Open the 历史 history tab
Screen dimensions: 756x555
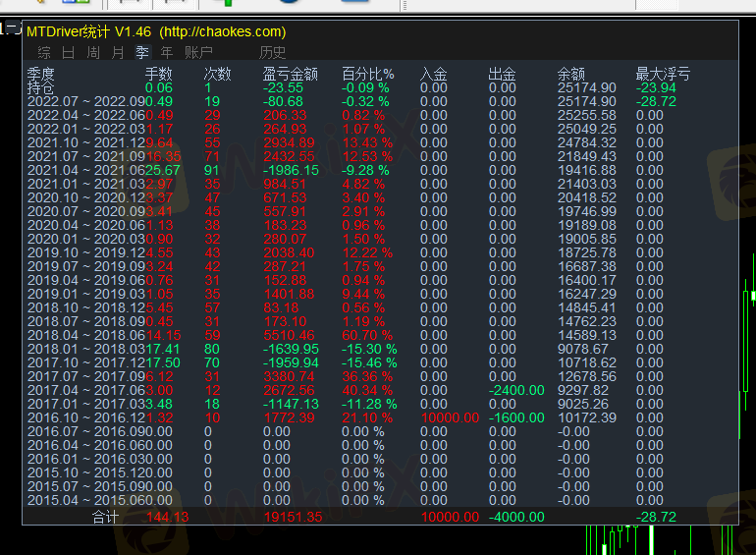tap(273, 52)
